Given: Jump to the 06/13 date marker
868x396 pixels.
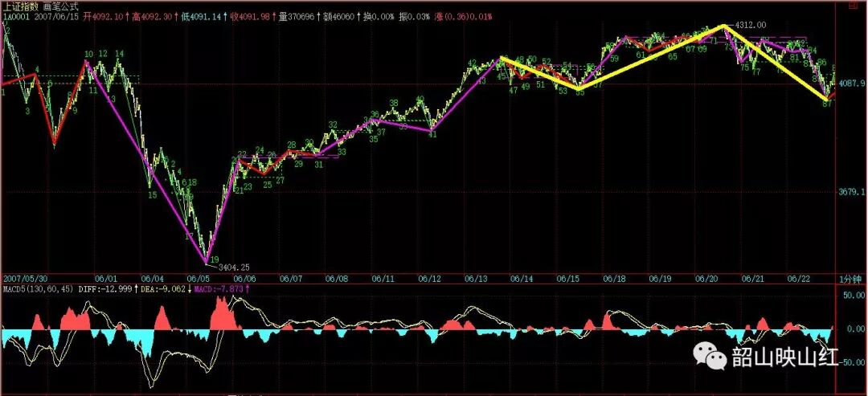Looking at the screenshot, I should pos(476,277).
